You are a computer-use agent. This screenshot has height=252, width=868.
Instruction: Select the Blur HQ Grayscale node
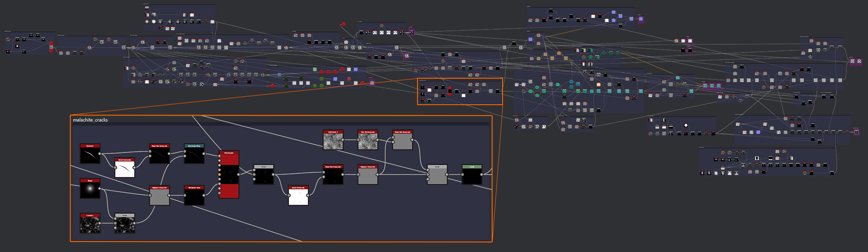(368, 140)
